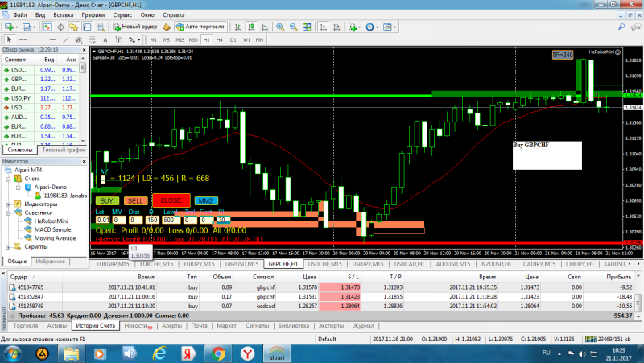Image resolution: width=644 pixels, height=363 pixels.
Task: Open arrows objects dropdown
Action: pos(134,39)
